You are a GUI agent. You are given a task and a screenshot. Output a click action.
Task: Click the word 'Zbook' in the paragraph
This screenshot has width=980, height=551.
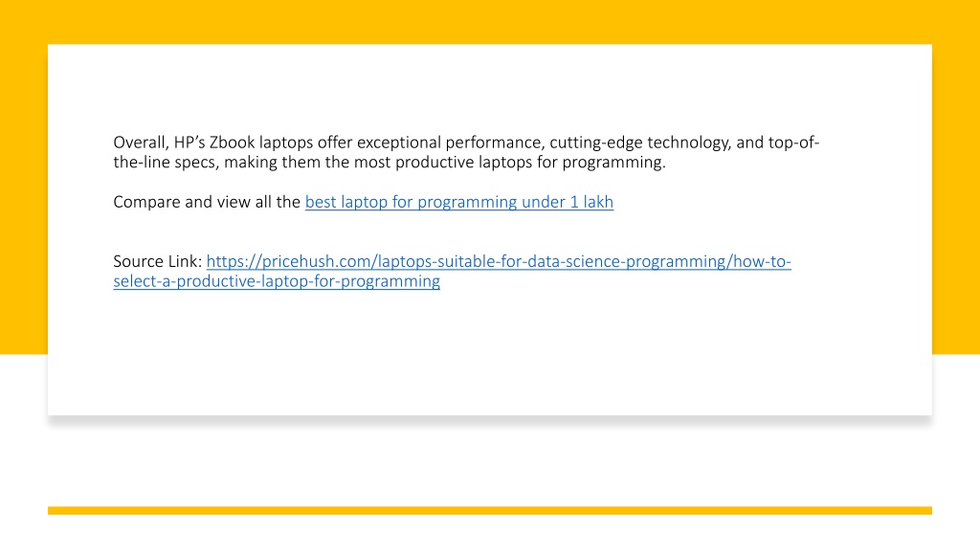point(232,143)
